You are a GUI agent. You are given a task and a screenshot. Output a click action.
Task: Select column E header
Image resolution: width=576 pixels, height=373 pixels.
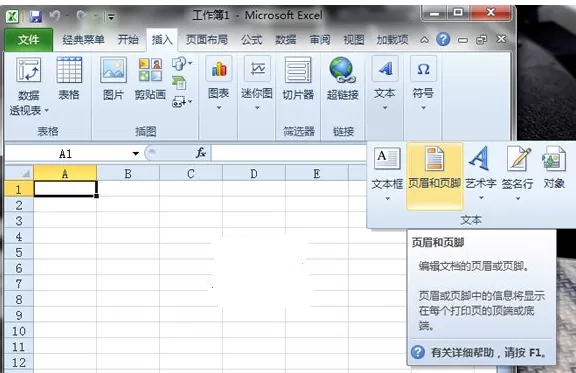pos(317,173)
